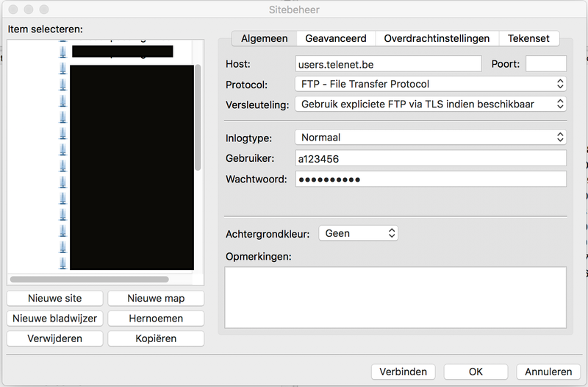Duplicate the site with Kopiëren
The image size is (588, 387).
[x=156, y=338]
